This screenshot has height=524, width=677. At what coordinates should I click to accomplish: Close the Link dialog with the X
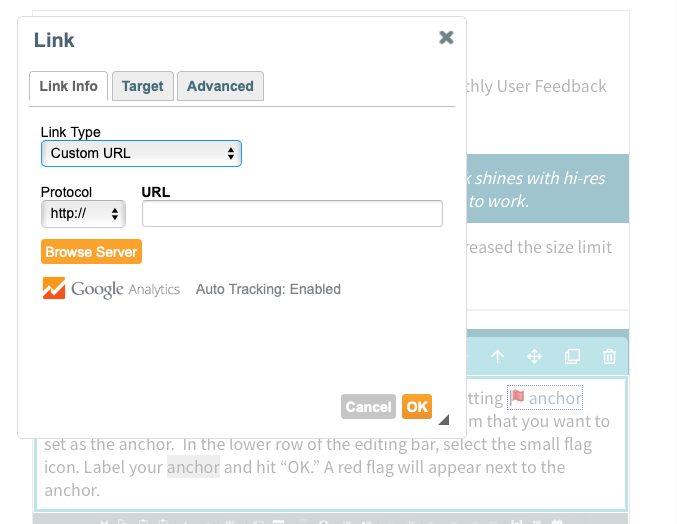coord(446,38)
